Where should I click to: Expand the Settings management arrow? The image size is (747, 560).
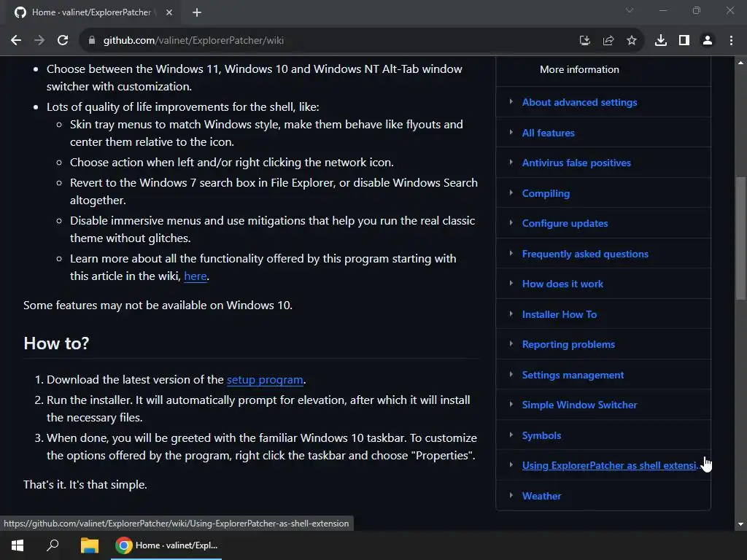pyautogui.click(x=511, y=374)
